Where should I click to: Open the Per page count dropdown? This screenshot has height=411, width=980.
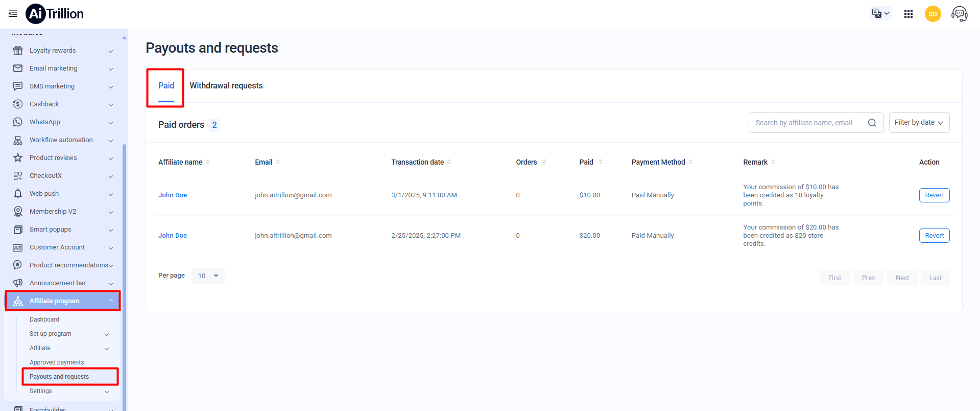coord(208,276)
